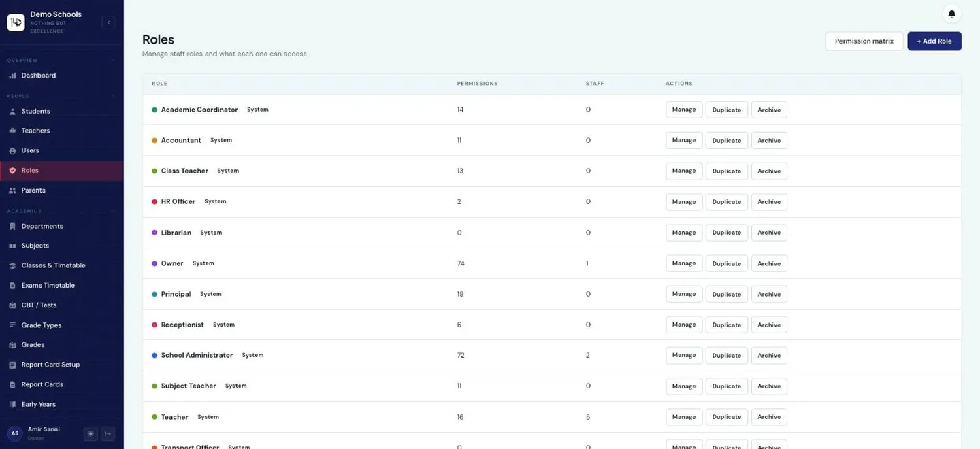Click the Subject Teacher role name
The width and height of the screenshot is (980, 449).
[x=189, y=386]
